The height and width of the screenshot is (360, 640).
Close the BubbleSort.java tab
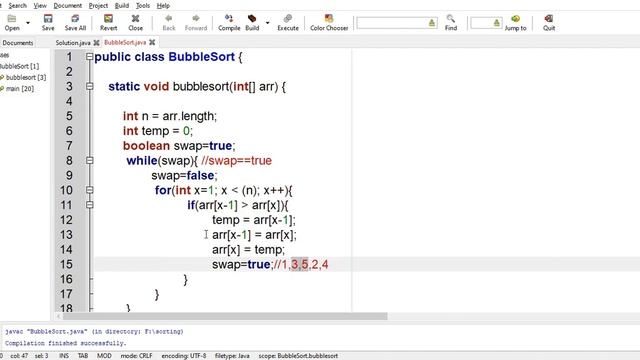point(152,42)
